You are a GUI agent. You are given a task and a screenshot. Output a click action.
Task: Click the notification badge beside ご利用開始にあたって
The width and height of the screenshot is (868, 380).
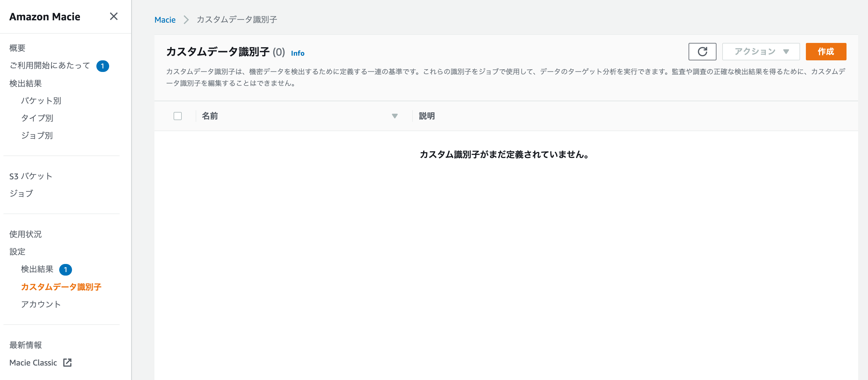102,66
